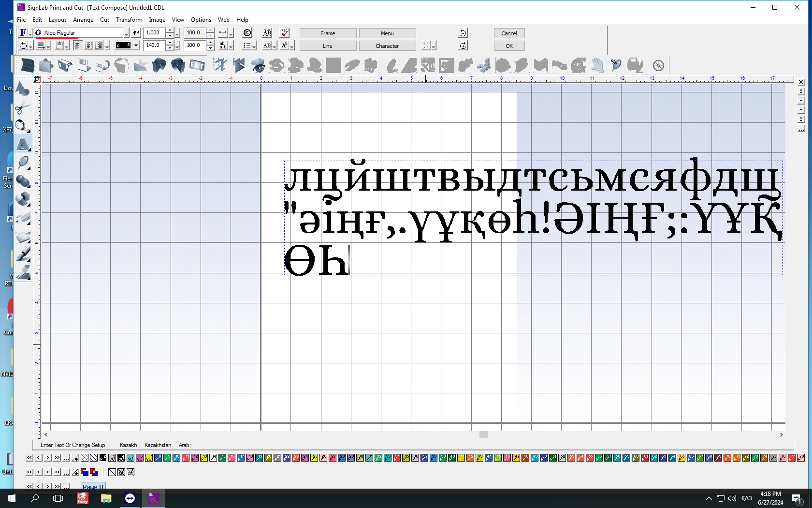Select the tape measure tool
This screenshot has width=812, height=508.
(22, 125)
